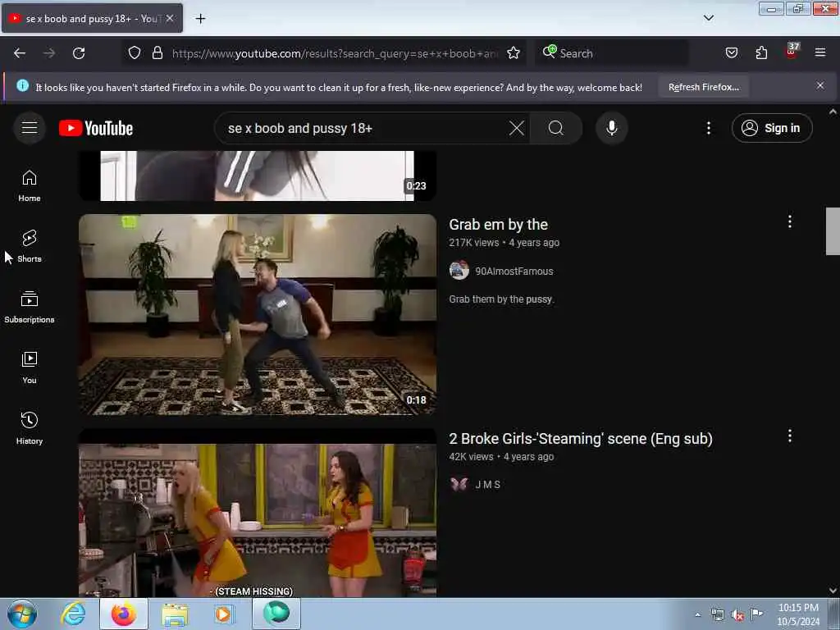Open the 0:18 duration video thumbnail
Image resolution: width=840 pixels, height=630 pixels.
tap(258, 314)
